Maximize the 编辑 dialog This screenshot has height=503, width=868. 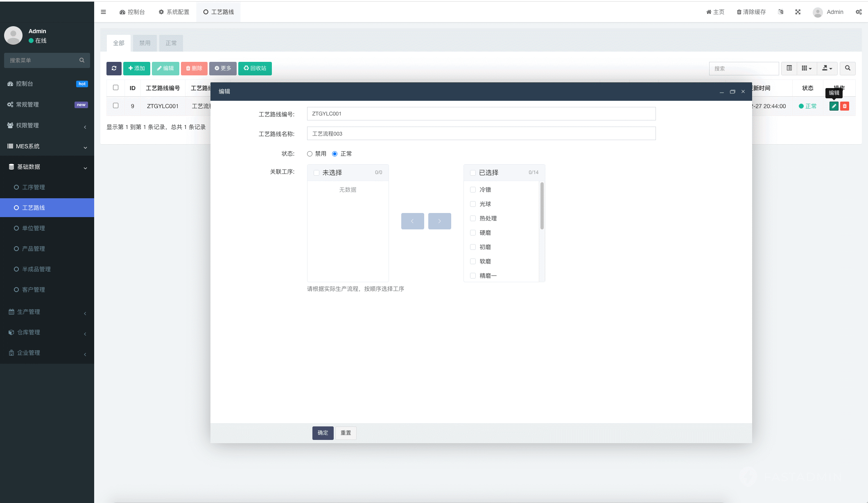coord(732,92)
